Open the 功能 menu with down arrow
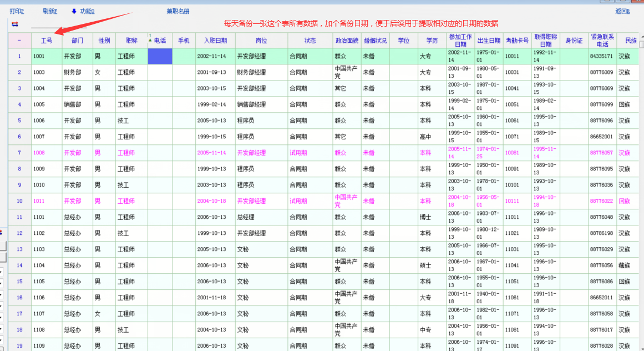The image size is (644, 351). click(x=83, y=11)
